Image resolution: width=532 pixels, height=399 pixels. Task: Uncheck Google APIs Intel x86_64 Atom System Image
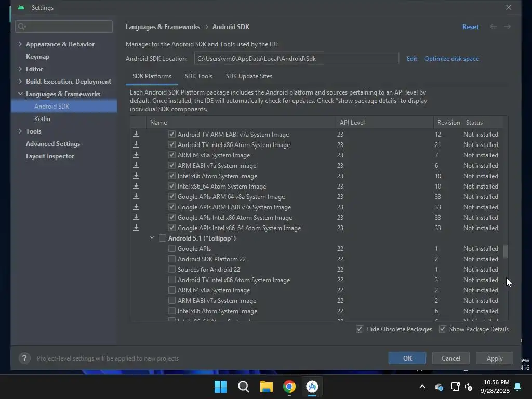(x=171, y=228)
